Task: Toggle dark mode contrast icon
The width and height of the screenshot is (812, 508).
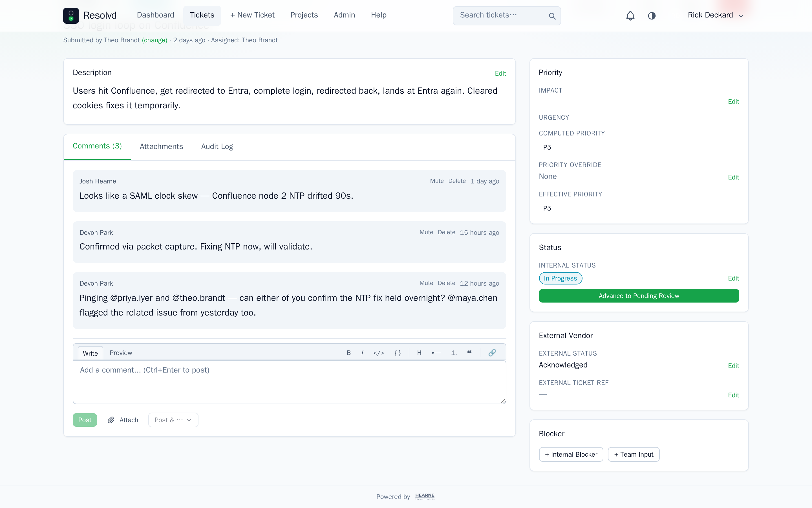Action: pos(652,16)
